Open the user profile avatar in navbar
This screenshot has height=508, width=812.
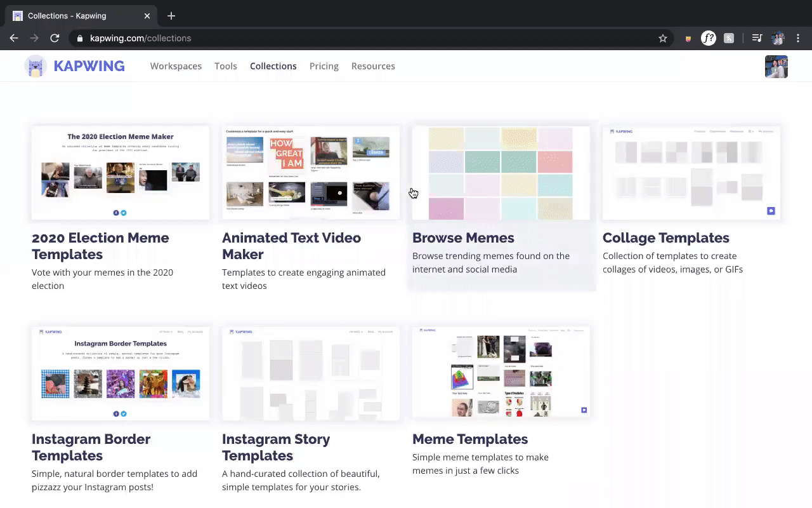[776, 67]
